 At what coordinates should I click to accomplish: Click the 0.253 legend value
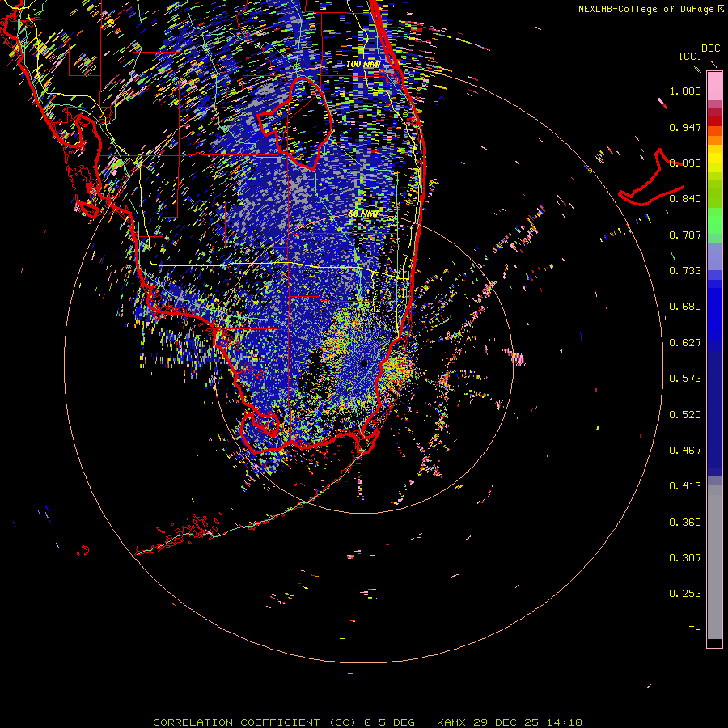[x=685, y=594]
